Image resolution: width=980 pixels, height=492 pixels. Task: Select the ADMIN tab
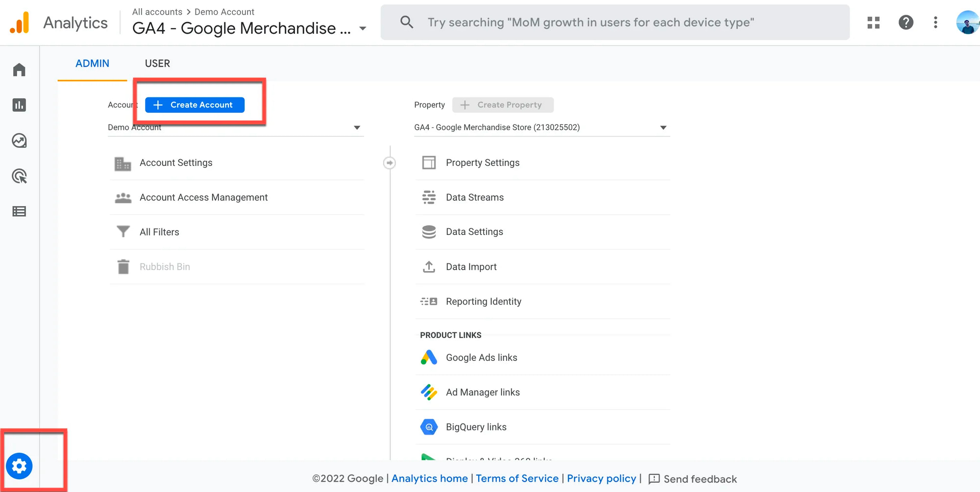(92, 64)
